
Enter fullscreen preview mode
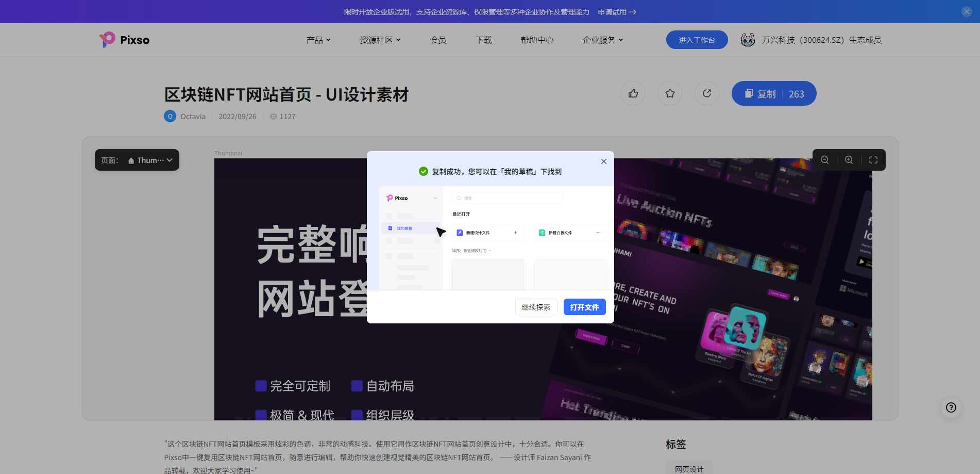coord(873,160)
